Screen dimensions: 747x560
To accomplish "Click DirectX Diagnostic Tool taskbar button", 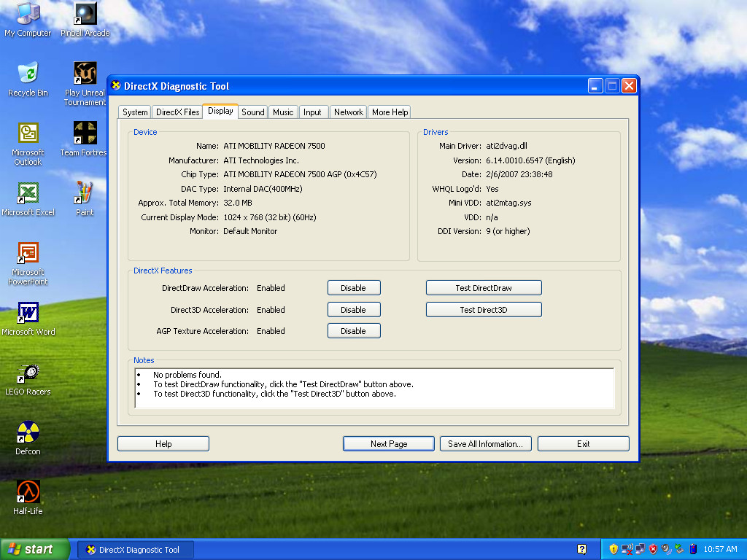I will tap(135, 550).
